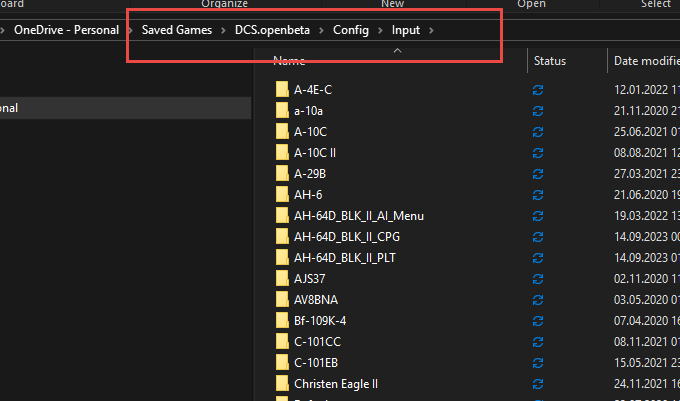The height and width of the screenshot is (401, 680).
Task: Click date 14.09.2023 of AH-64D_BLK_II_CPG row
Action: pyautogui.click(x=641, y=237)
